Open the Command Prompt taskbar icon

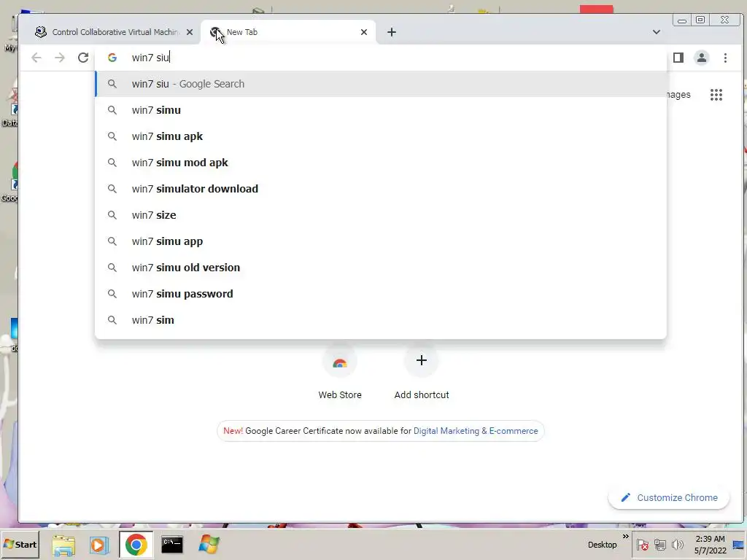coord(172,545)
